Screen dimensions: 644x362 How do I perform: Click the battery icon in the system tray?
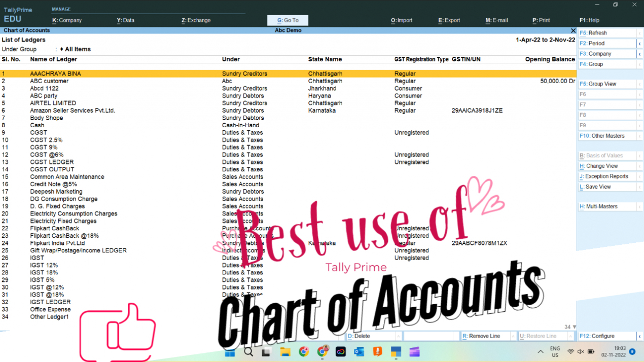(590, 351)
